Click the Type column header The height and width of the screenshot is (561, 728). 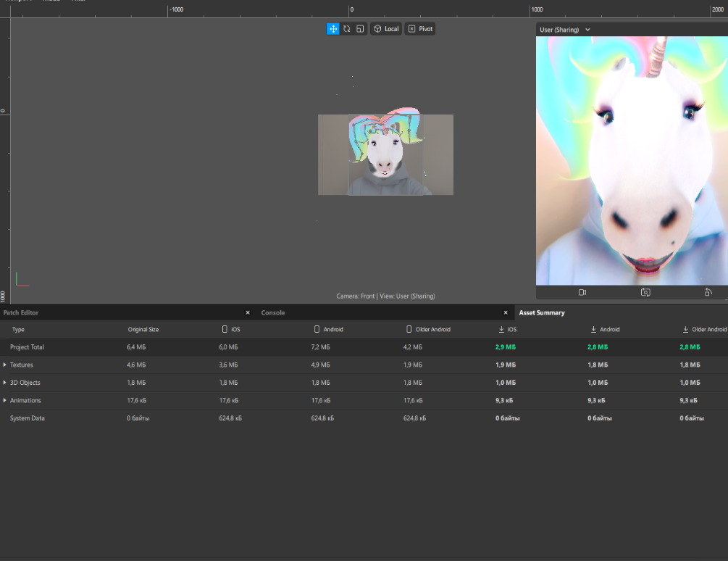(18, 329)
